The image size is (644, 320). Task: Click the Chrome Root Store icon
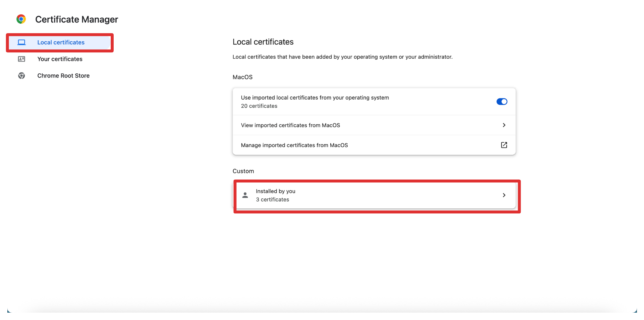22,76
